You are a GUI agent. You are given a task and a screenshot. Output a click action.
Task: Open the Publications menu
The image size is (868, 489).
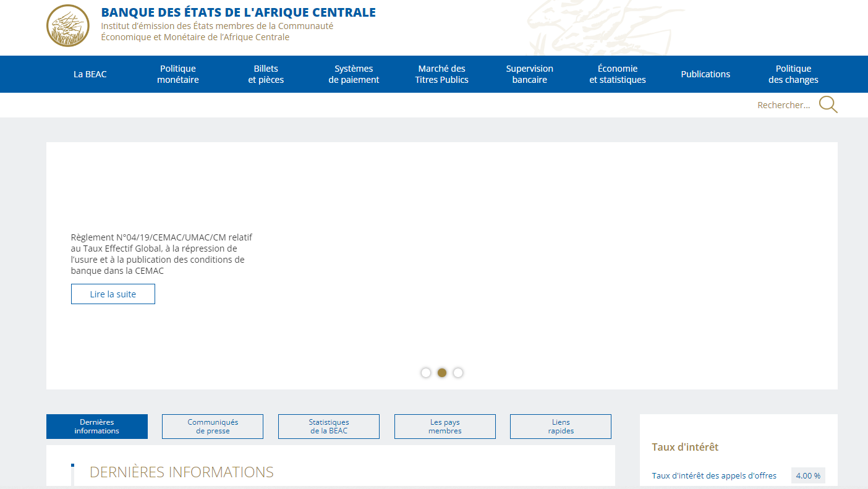tap(705, 74)
